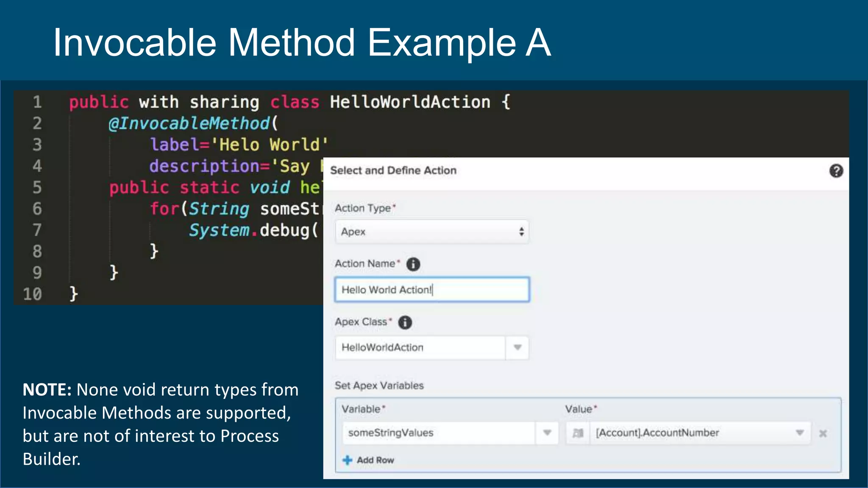
Task: Click the description='Say code line
Action: pos(236,166)
